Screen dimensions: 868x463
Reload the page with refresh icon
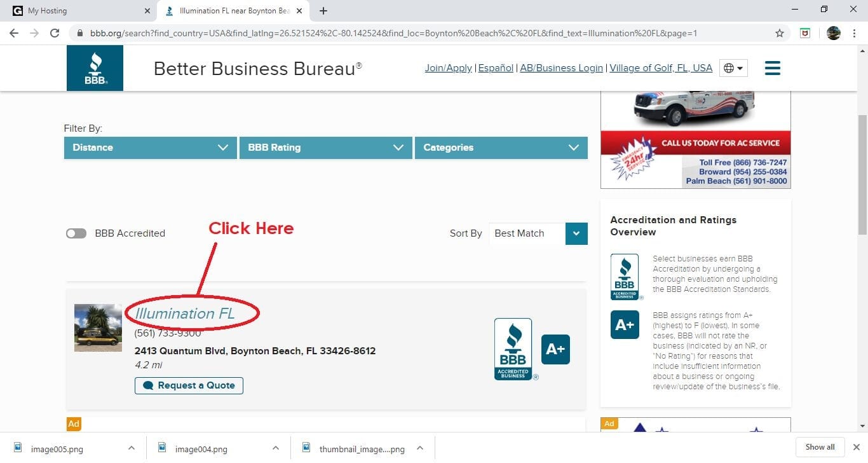pyautogui.click(x=55, y=33)
